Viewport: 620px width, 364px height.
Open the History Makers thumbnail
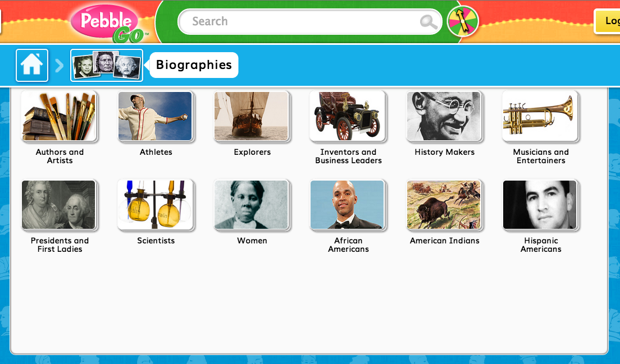point(444,116)
